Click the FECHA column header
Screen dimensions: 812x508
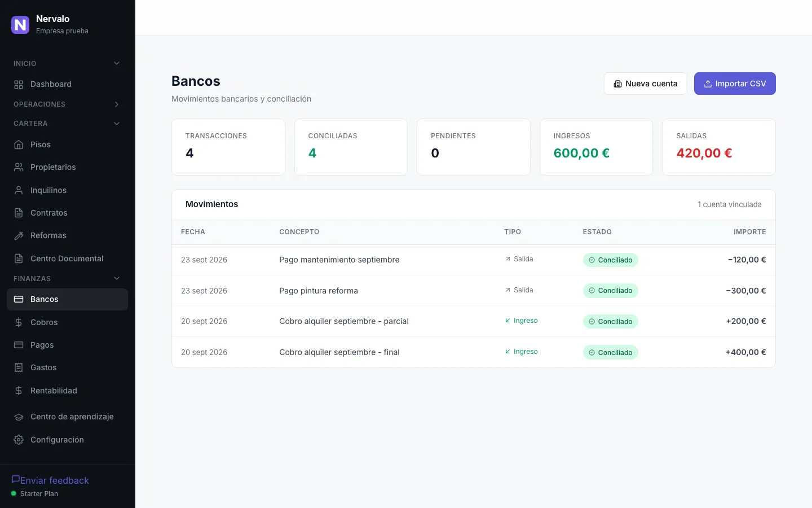193,232
